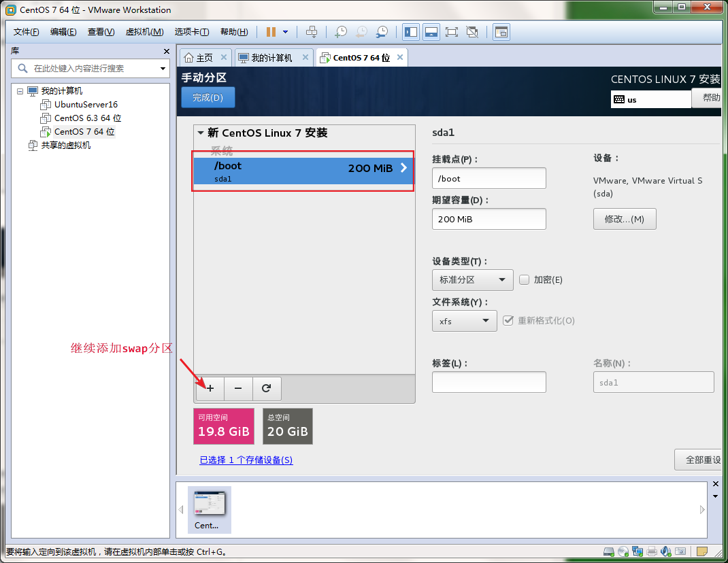Click the 修改...(M) device button
This screenshot has height=563, width=728.
[625, 219]
